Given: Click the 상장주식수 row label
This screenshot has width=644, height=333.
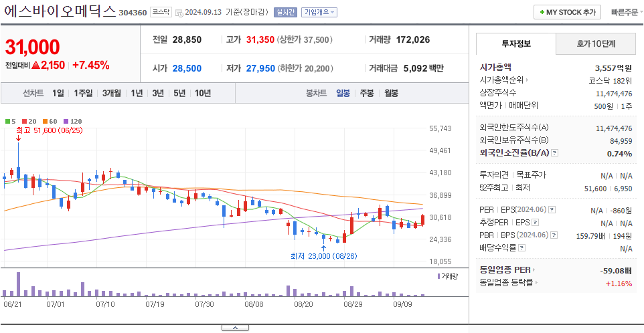Looking at the screenshot, I should coord(498,93).
